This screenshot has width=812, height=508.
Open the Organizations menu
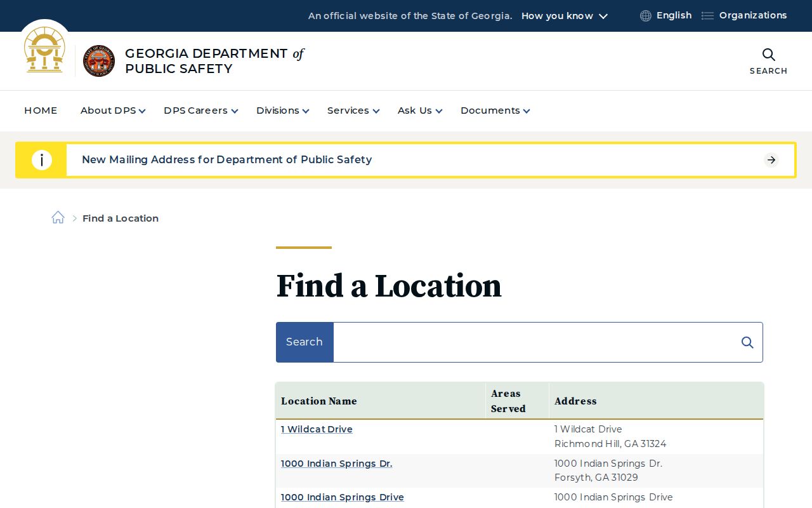tap(753, 15)
